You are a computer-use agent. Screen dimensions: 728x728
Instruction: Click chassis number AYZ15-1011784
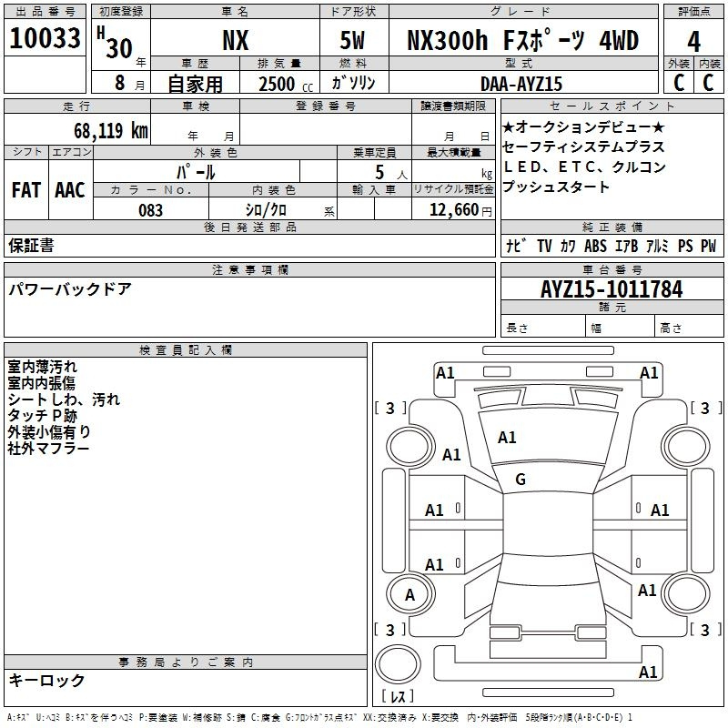click(612, 289)
